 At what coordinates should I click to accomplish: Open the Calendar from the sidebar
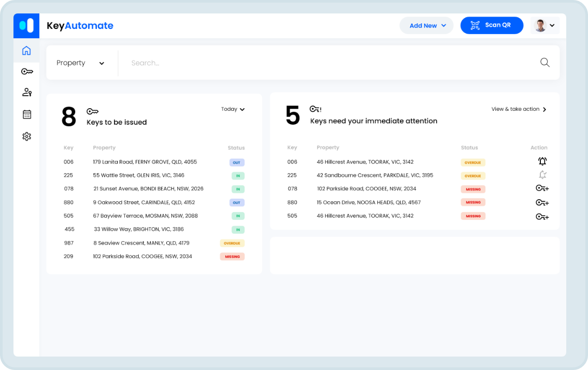pyautogui.click(x=27, y=114)
